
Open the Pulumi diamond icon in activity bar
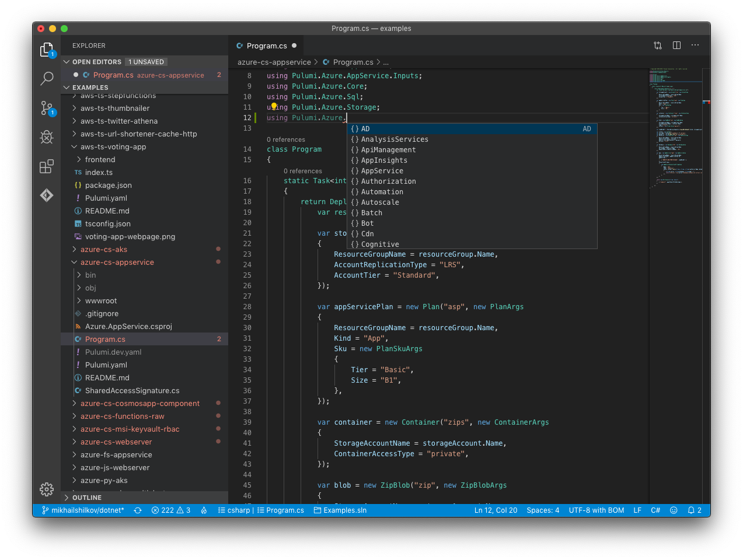(x=47, y=195)
